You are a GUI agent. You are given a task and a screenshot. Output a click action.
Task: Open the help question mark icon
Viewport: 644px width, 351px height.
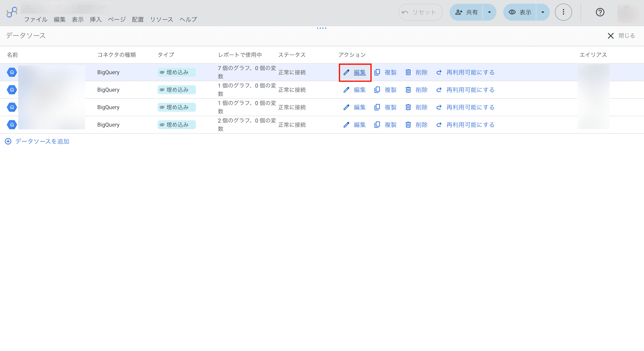(x=600, y=12)
